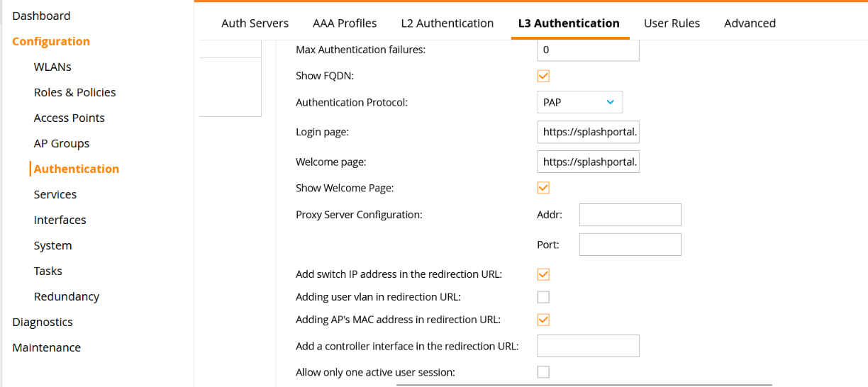Disable the Show FQDN checkbox
The height and width of the screenshot is (387, 868).
pyautogui.click(x=543, y=76)
